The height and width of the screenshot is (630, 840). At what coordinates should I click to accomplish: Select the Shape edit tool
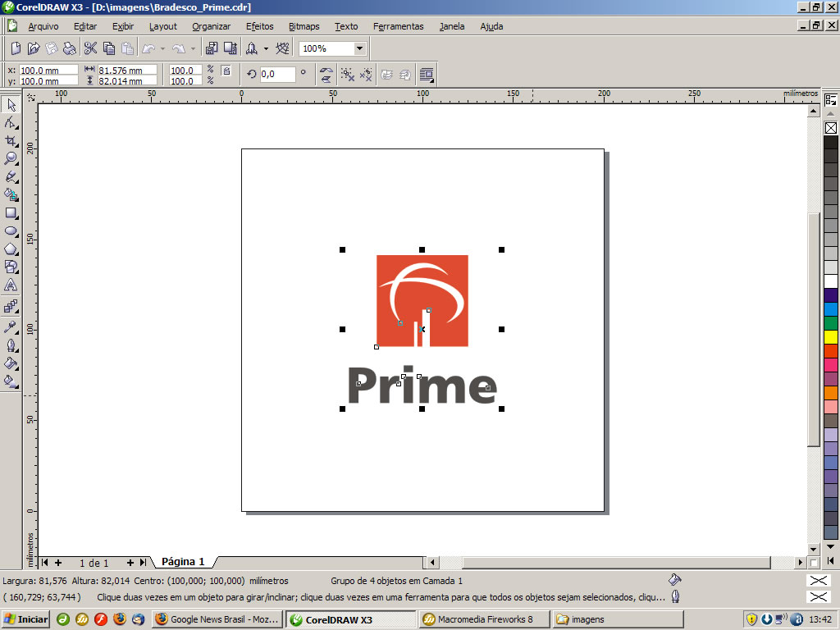(x=11, y=123)
